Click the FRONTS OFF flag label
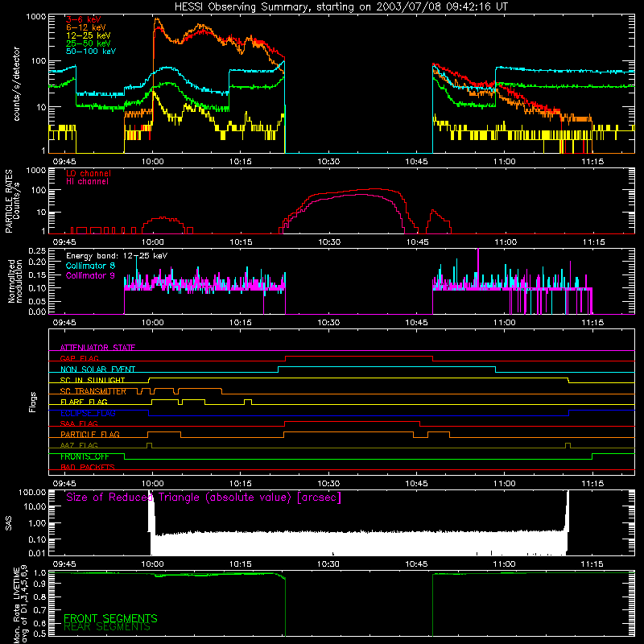This screenshot has height=644, width=644. pos(85,456)
